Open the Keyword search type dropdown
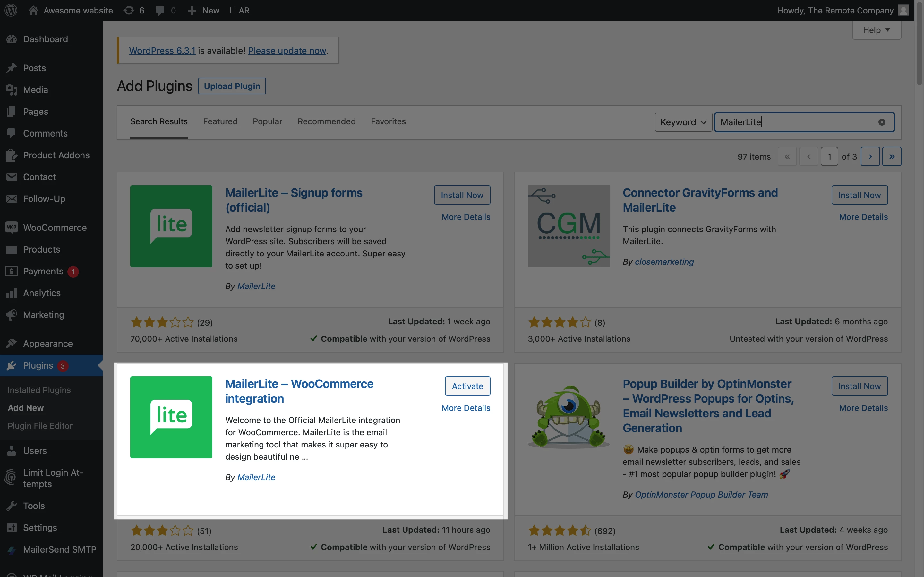The image size is (924, 577). pos(683,122)
